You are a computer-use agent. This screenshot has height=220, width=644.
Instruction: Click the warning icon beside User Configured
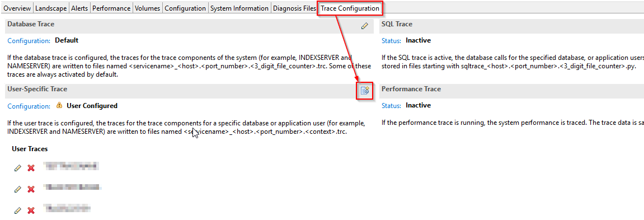(x=59, y=105)
